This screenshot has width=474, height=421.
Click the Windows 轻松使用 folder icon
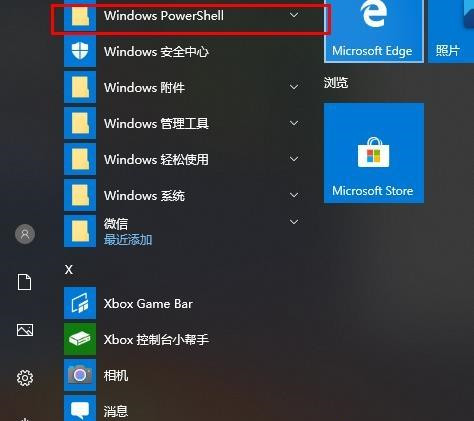(x=80, y=159)
